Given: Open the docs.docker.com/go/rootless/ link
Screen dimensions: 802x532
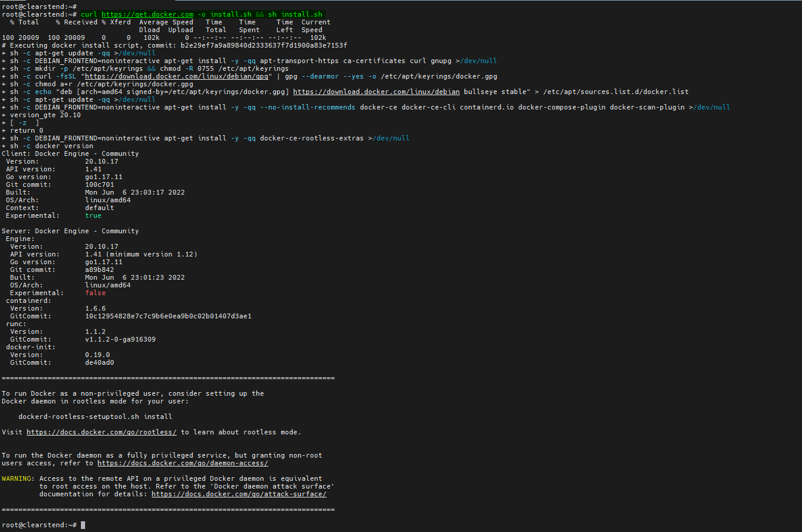Looking at the screenshot, I should tap(102, 432).
